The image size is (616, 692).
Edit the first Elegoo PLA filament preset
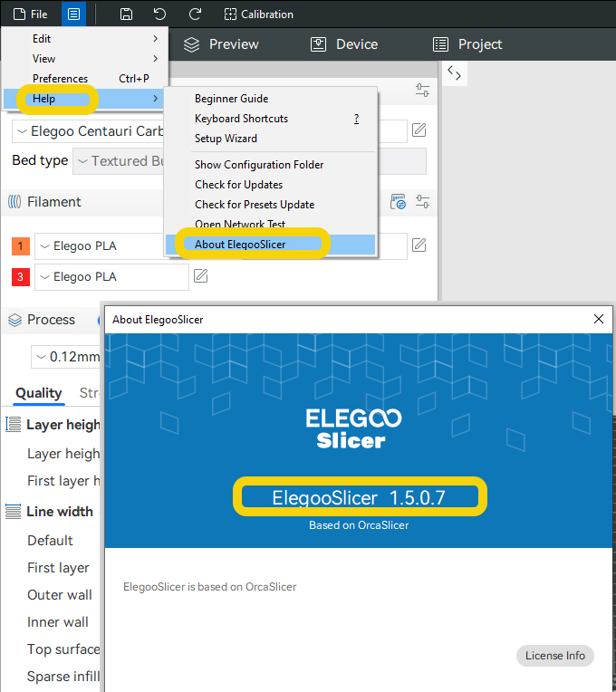419,245
